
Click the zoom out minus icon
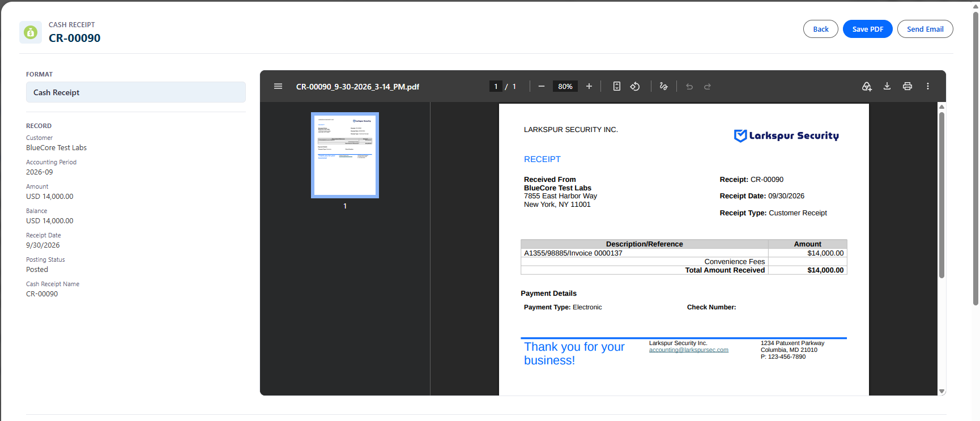click(542, 86)
